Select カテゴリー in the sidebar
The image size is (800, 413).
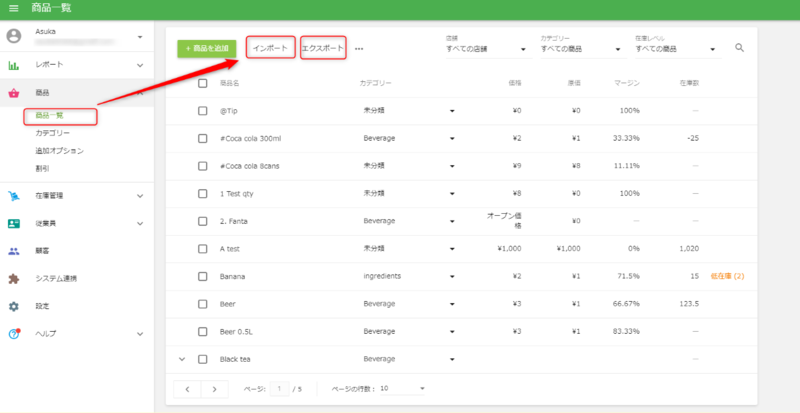[53, 133]
